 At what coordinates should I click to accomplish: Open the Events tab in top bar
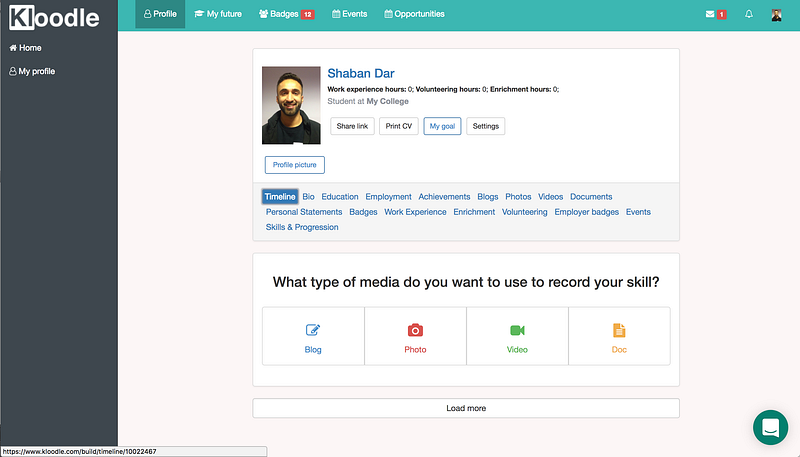click(x=349, y=14)
